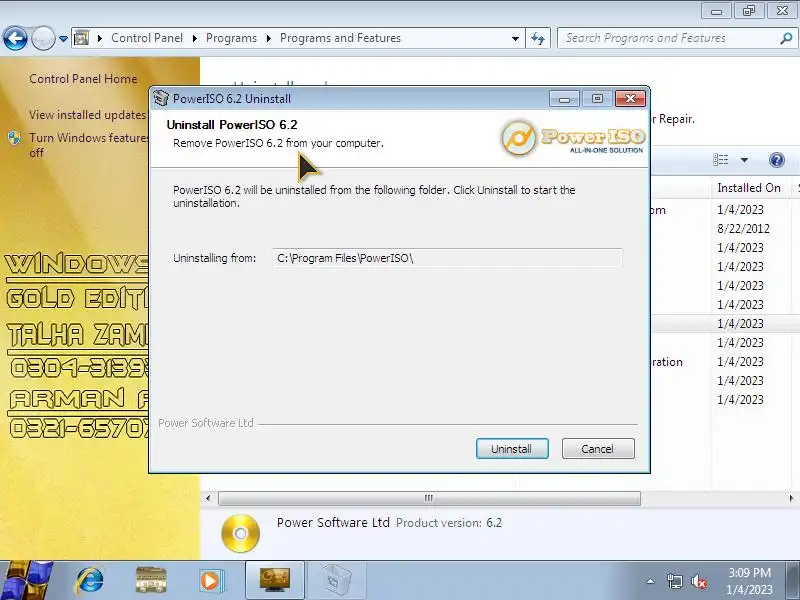Viewport: 800px width, 600px height.
Task: Click PowerISO installer icon in dialog title bar
Action: click(161, 98)
